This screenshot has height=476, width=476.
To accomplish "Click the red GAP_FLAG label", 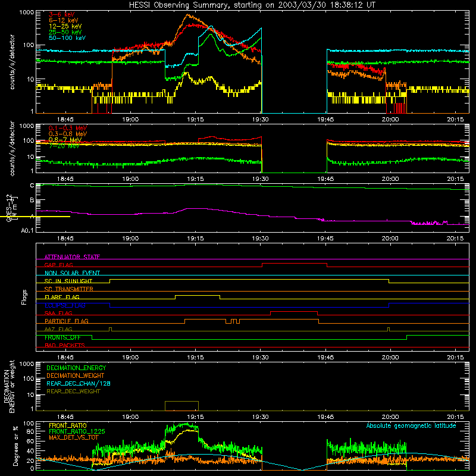I will (x=58, y=265).
